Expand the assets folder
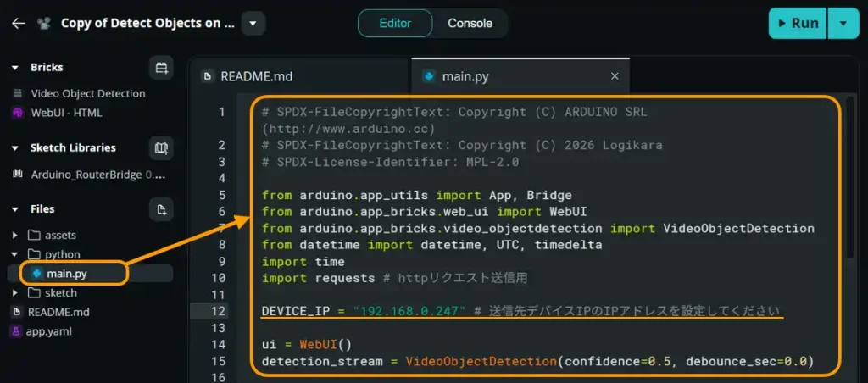Image resolution: width=868 pixels, height=383 pixels. click(15, 236)
